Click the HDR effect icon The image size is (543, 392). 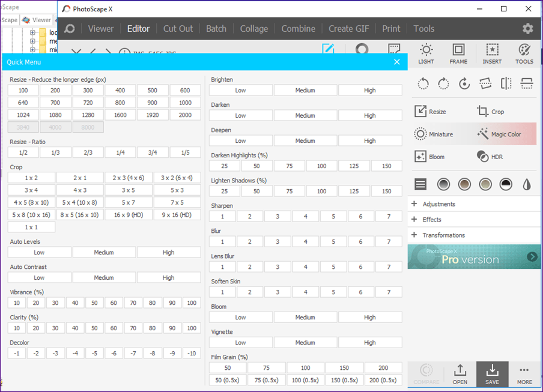(482, 157)
